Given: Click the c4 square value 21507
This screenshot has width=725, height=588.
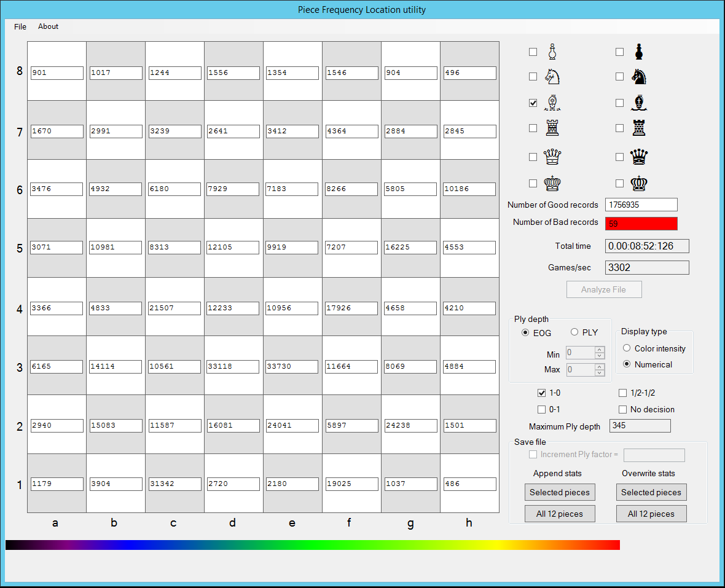Looking at the screenshot, I should tap(174, 308).
